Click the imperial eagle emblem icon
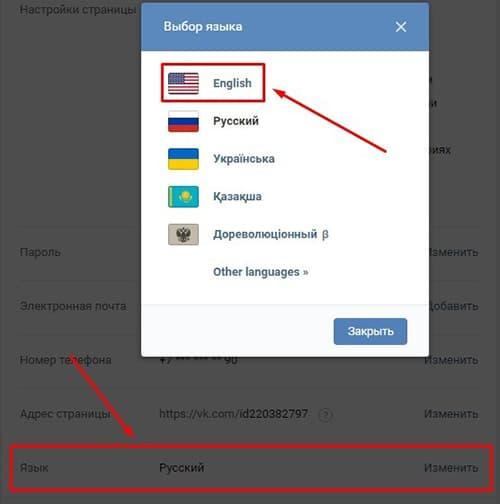 tap(183, 234)
